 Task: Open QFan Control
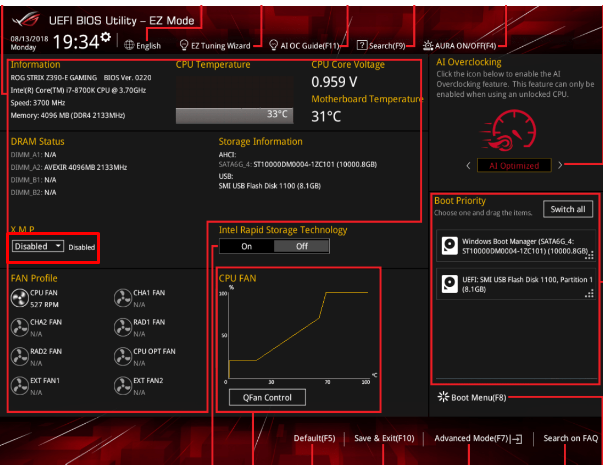point(267,397)
